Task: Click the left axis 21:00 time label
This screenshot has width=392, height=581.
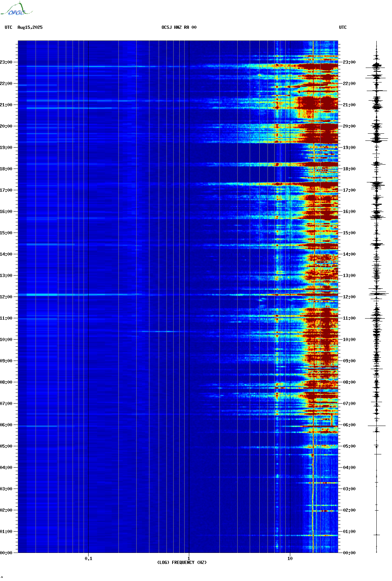Action: click(x=6, y=105)
